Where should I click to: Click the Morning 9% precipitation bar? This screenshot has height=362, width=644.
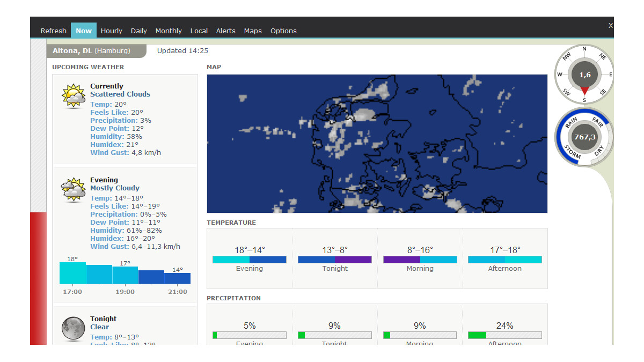tap(420, 335)
